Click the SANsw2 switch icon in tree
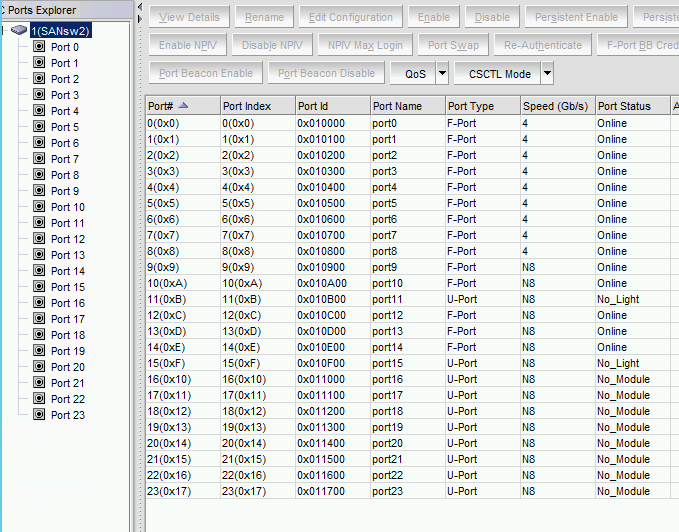Screen dimensions: 679x532 (20, 31)
